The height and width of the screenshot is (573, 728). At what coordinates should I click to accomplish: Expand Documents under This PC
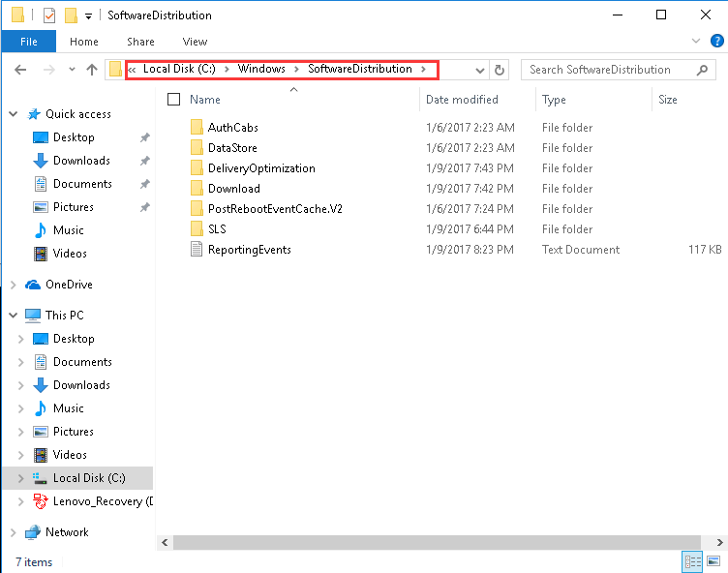21,362
